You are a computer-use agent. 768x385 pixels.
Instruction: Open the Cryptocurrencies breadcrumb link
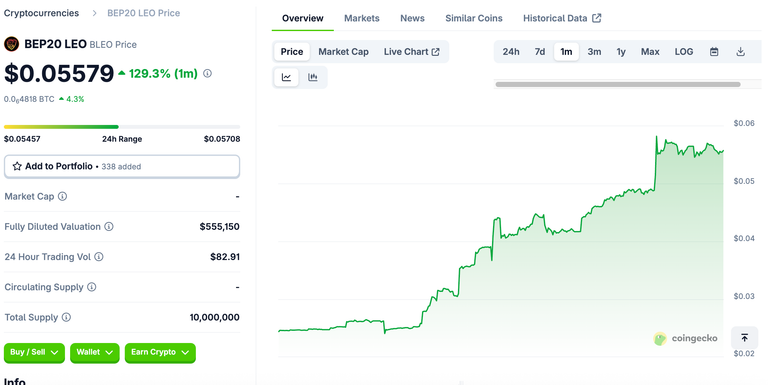[x=41, y=13]
